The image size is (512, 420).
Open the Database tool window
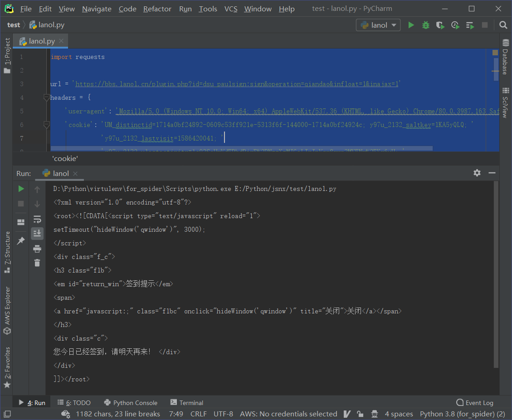(506, 57)
